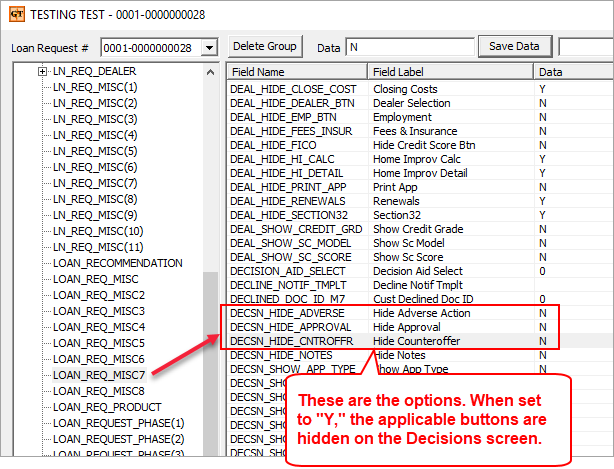Click the Data column header
This screenshot has width=614, height=469.
click(x=570, y=72)
